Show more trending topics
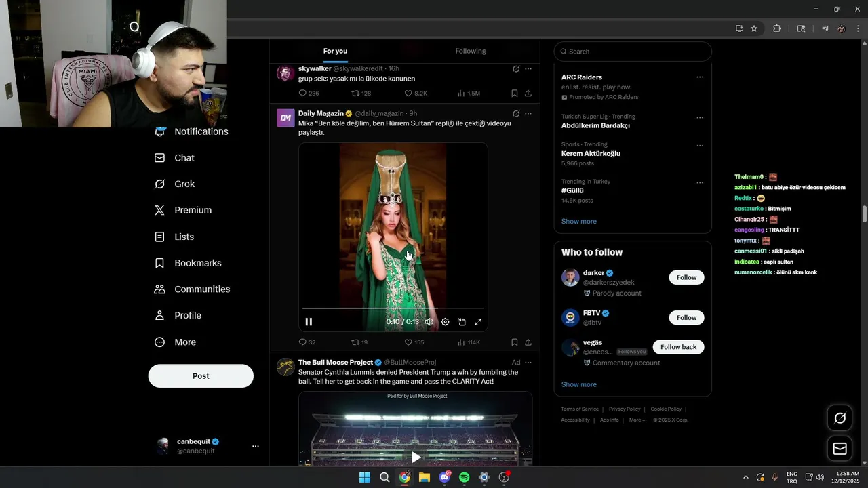The width and height of the screenshot is (868, 488). 578,222
